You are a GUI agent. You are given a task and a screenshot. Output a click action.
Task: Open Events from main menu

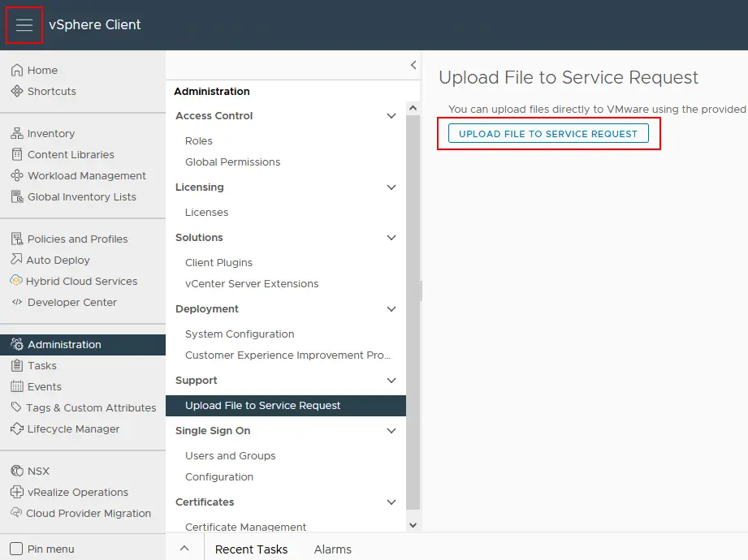[x=45, y=386]
